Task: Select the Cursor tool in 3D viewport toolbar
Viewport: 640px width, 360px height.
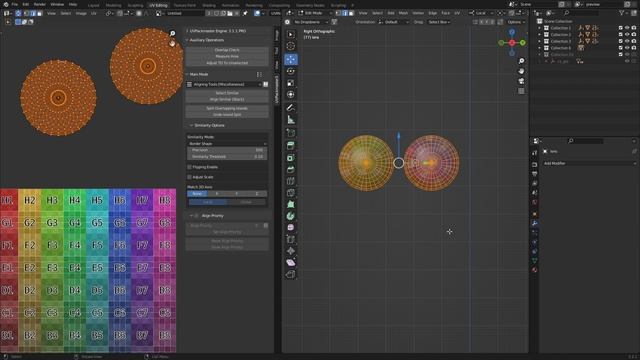Action: (291, 47)
